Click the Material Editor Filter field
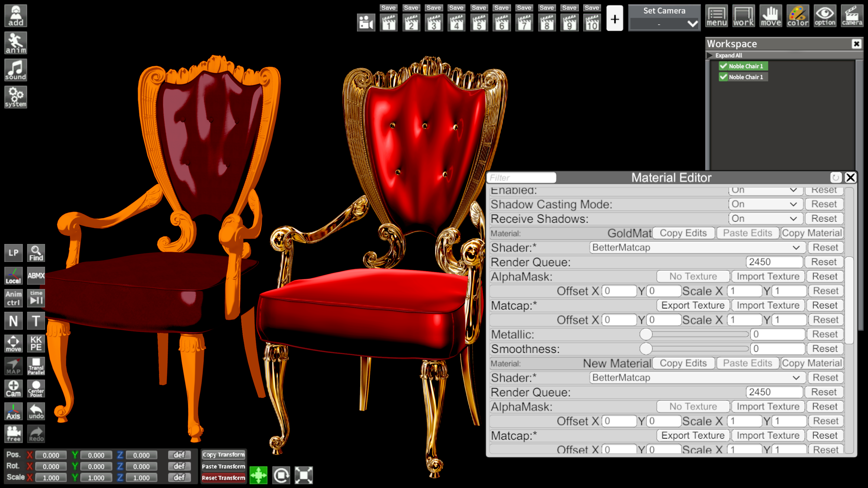The height and width of the screenshot is (488, 868). pos(522,178)
